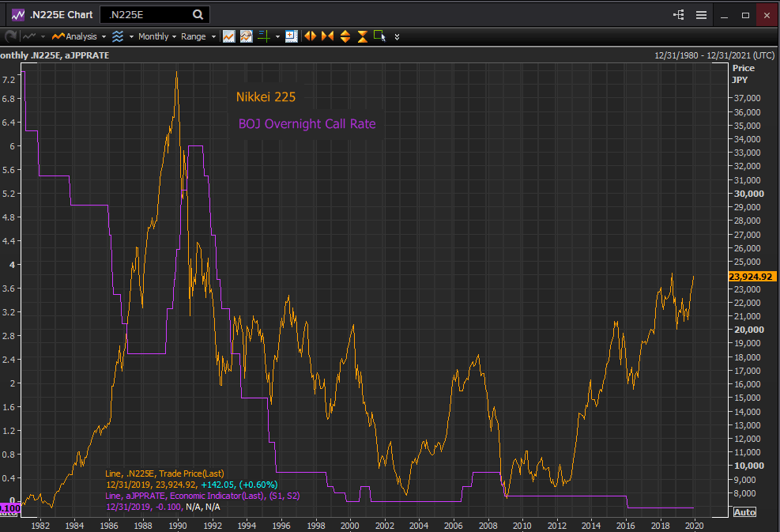The image size is (780, 532).
Task: Click the expand vertical scale arrows icon
Action: click(x=345, y=36)
